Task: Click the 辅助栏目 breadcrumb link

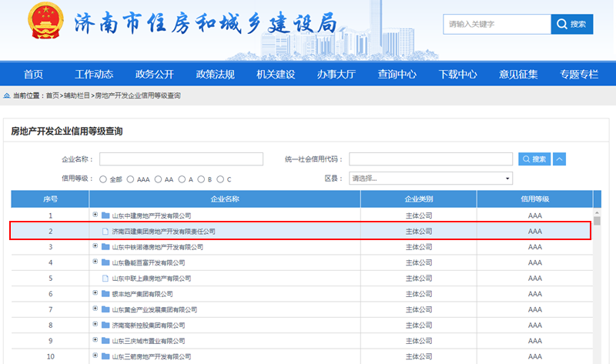Action: (76, 95)
